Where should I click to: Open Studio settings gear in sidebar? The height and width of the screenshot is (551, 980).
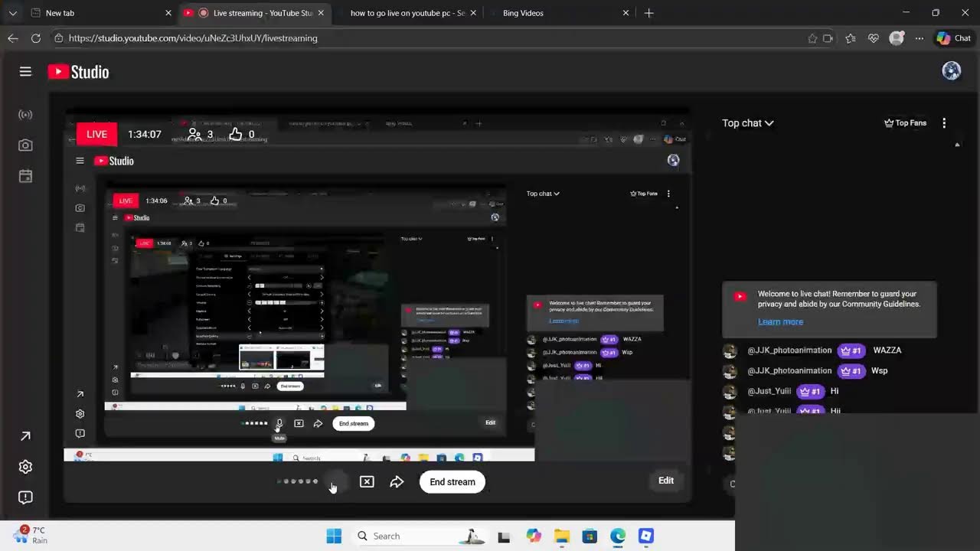pyautogui.click(x=25, y=467)
